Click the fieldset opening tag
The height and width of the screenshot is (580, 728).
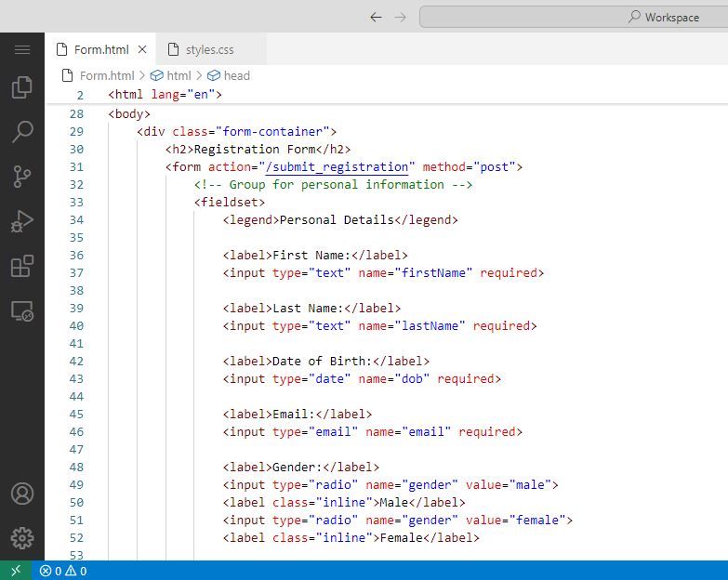coord(230,203)
